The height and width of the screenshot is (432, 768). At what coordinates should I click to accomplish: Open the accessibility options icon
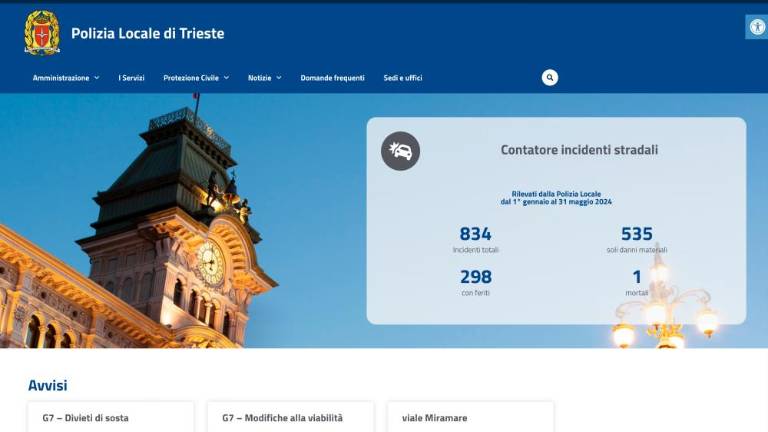pyautogui.click(x=756, y=27)
